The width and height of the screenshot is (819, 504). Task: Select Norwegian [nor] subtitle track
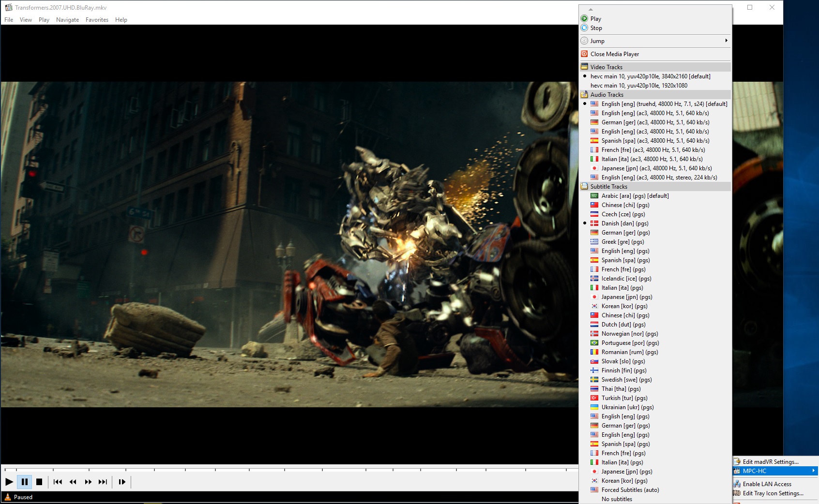click(x=655, y=334)
